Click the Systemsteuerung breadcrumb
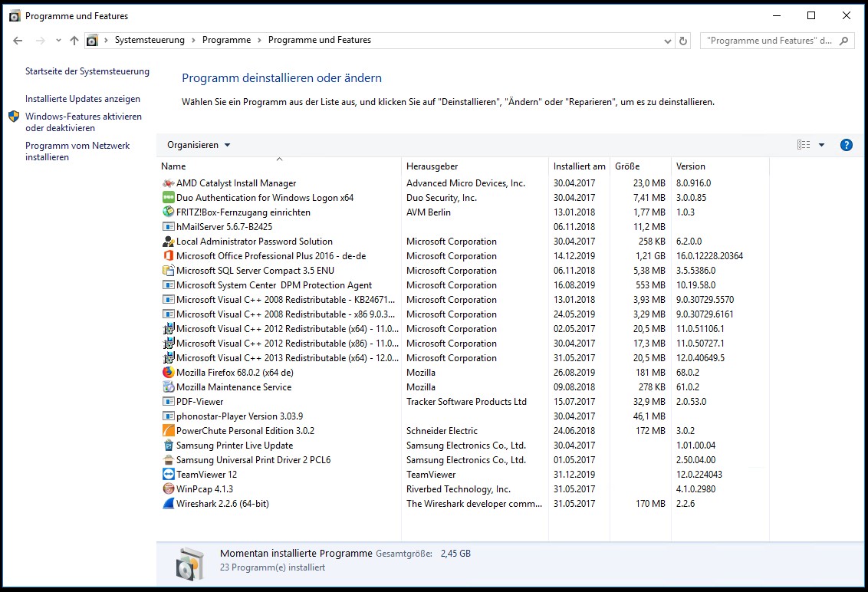The height and width of the screenshot is (592, 868). click(150, 41)
